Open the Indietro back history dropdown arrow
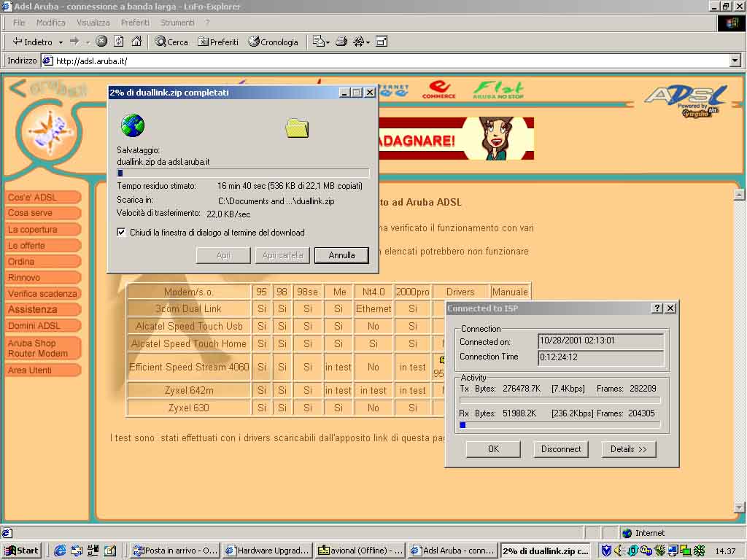The image size is (747, 560). click(61, 42)
